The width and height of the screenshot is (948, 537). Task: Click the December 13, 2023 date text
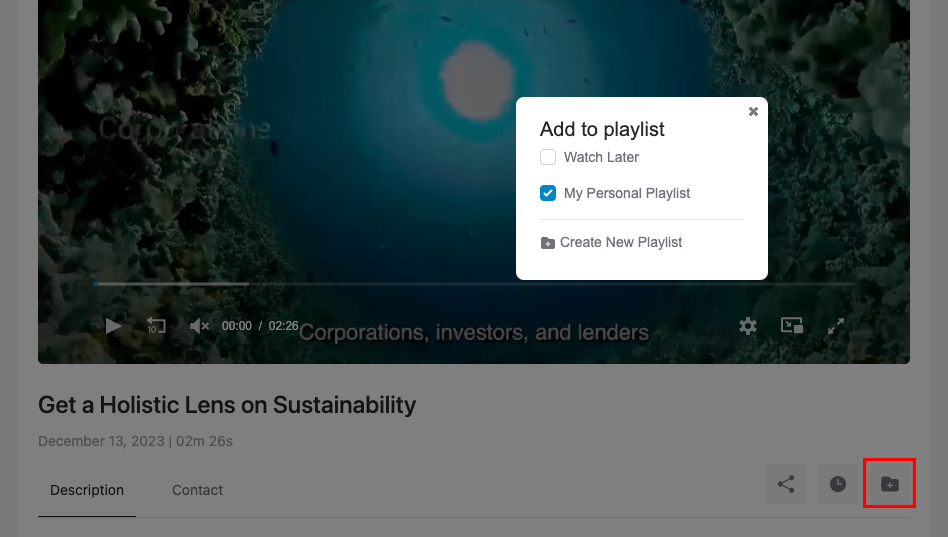click(99, 441)
